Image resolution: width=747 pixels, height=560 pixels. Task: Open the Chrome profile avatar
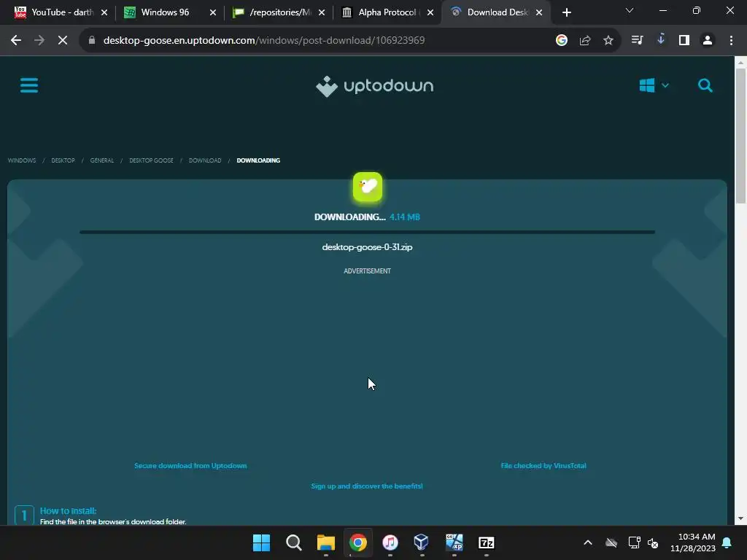[x=708, y=41]
